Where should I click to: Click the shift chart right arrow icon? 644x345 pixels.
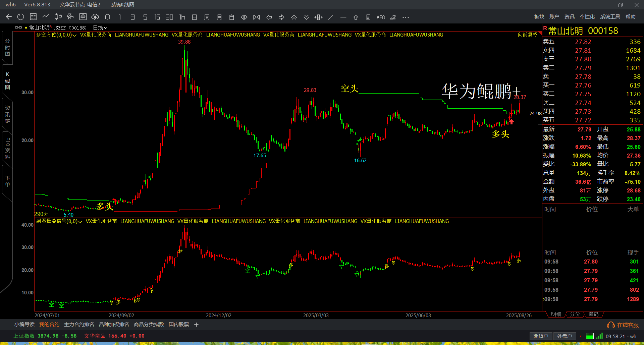click(281, 17)
